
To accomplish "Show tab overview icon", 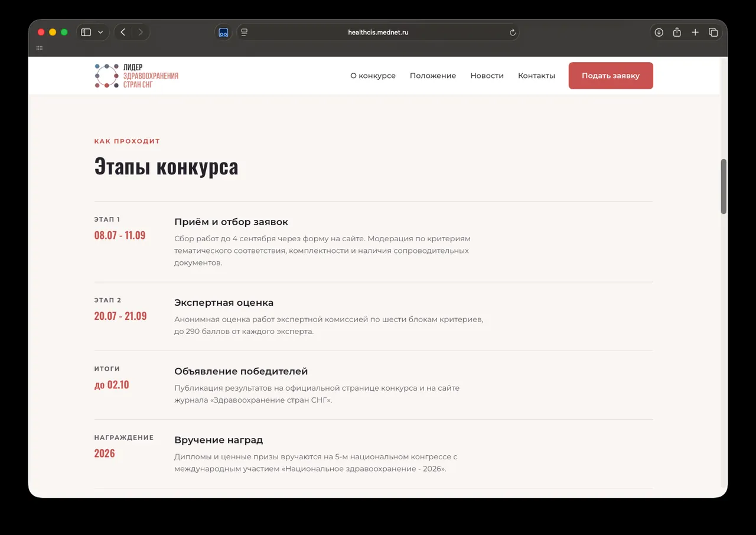I will point(713,33).
